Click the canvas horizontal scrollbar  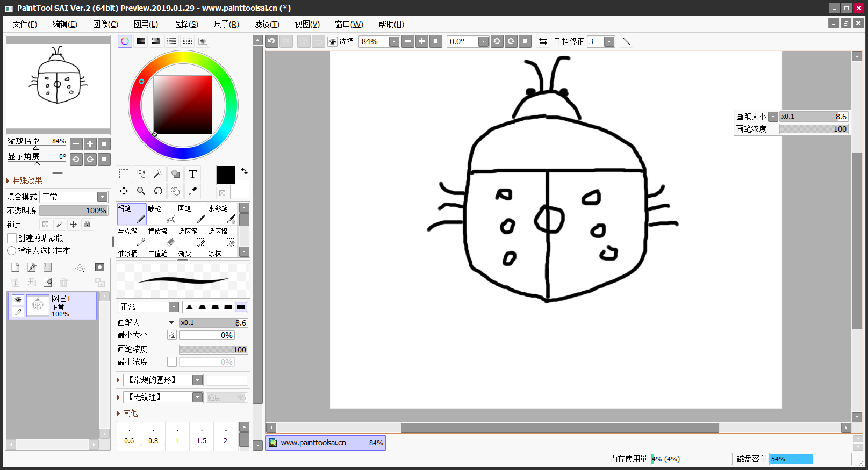click(x=559, y=428)
